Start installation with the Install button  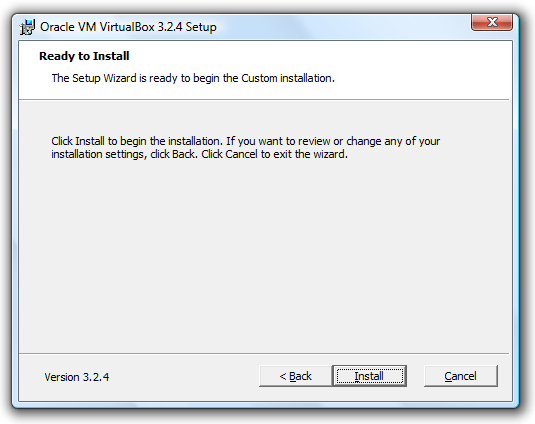370,376
